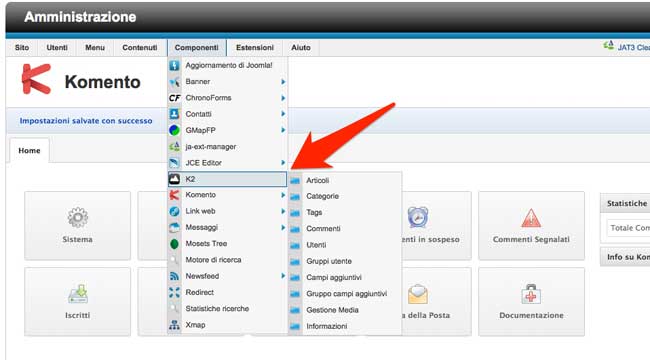Expand the GMapFP submenu arrow
This screenshot has height=360, width=650.
(283, 130)
